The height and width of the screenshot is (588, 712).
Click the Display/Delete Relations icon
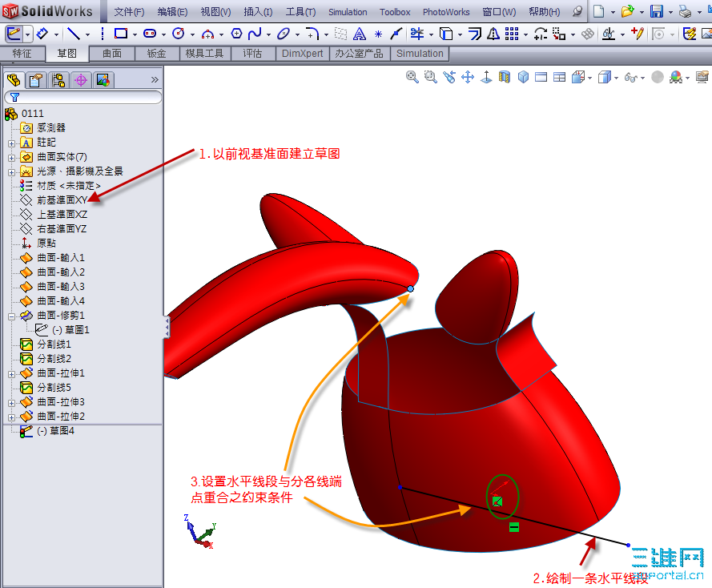coord(609,34)
